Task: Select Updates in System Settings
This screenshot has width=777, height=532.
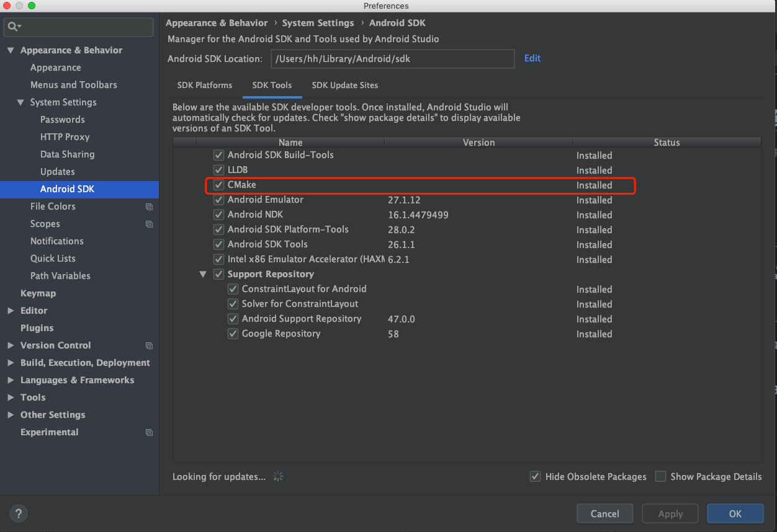Action: click(58, 172)
